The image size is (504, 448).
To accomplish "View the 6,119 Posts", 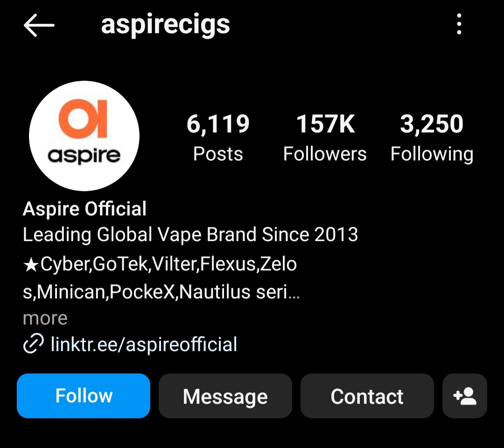I will click(218, 138).
